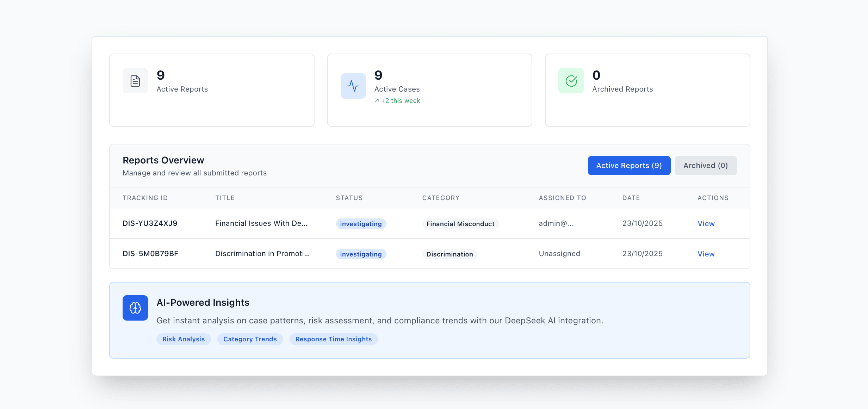Switch to the Archived (0) tab
Image resolution: width=868 pixels, height=409 pixels.
(705, 165)
